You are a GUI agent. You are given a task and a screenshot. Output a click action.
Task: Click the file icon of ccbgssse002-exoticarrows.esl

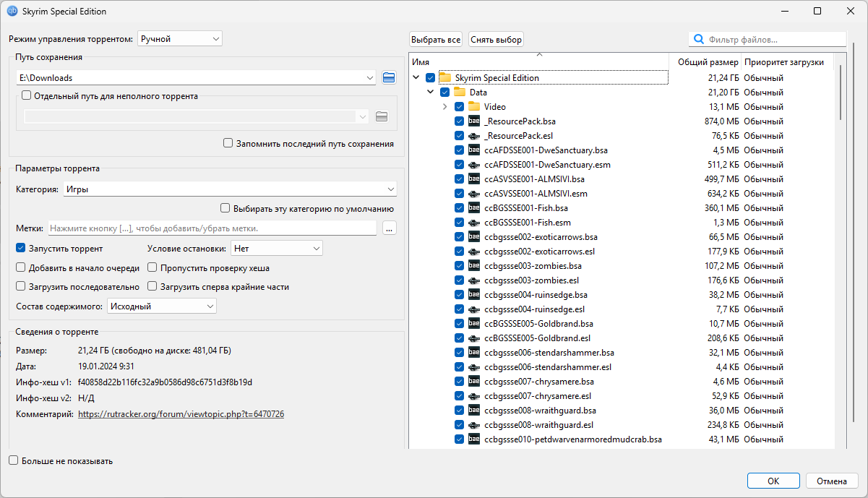[474, 251]
